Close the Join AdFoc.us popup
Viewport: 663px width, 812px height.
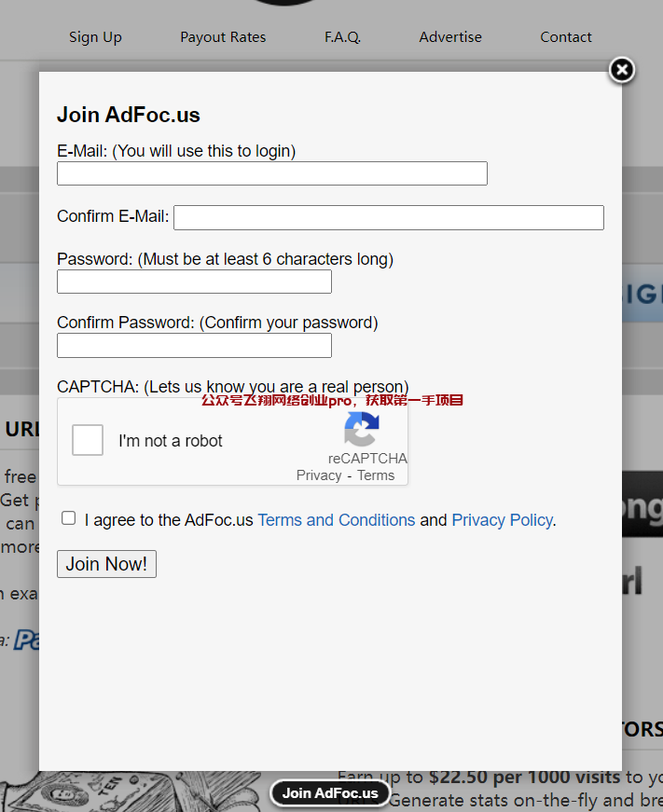click(x=622, y=70)
